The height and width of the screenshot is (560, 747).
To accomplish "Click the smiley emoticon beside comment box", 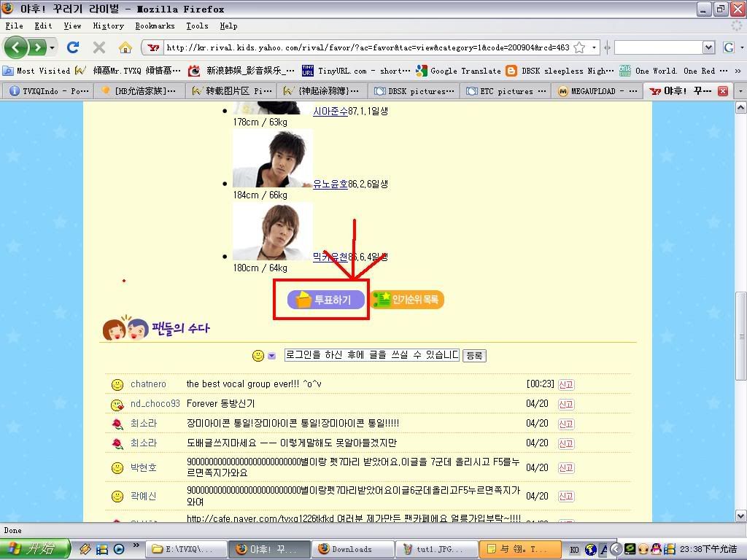I will pyautogui.click(x=258, y=356).
